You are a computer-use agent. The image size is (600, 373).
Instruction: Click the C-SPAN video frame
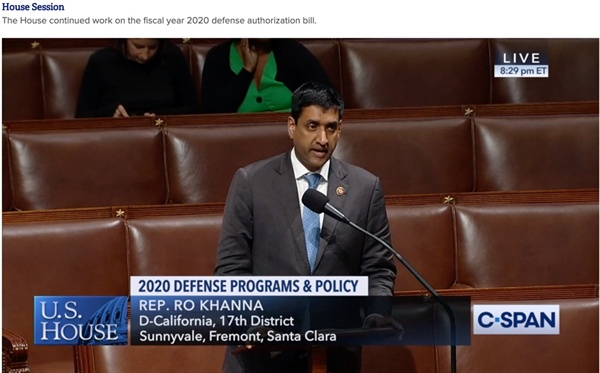300,205
